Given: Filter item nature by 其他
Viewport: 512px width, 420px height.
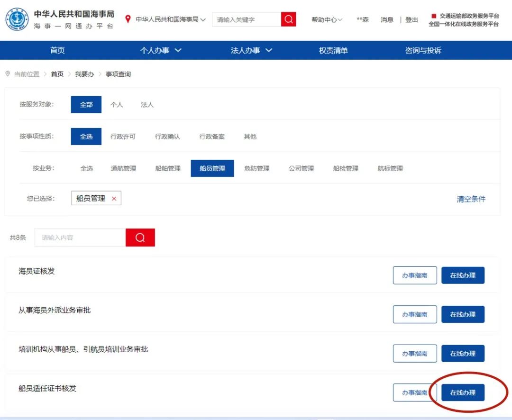Looking at the screenshot, I should point(250,137).
